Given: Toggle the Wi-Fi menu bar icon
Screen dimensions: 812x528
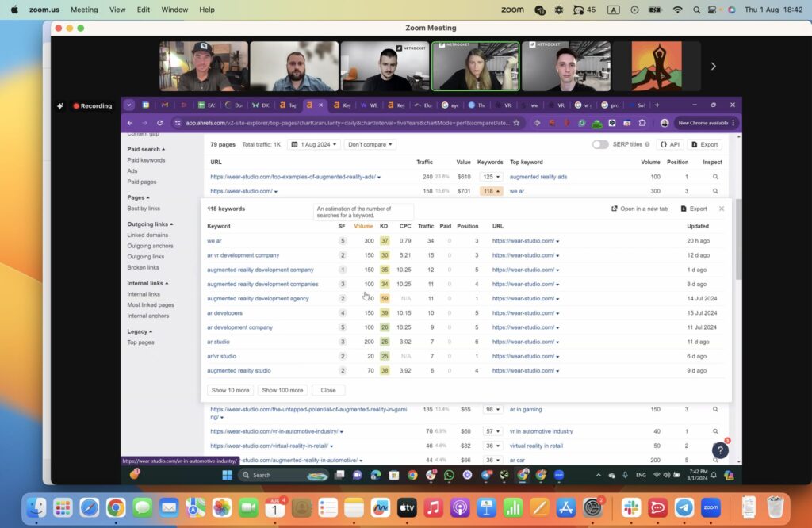Looking at the screenshot, I should tap(678, 9).
